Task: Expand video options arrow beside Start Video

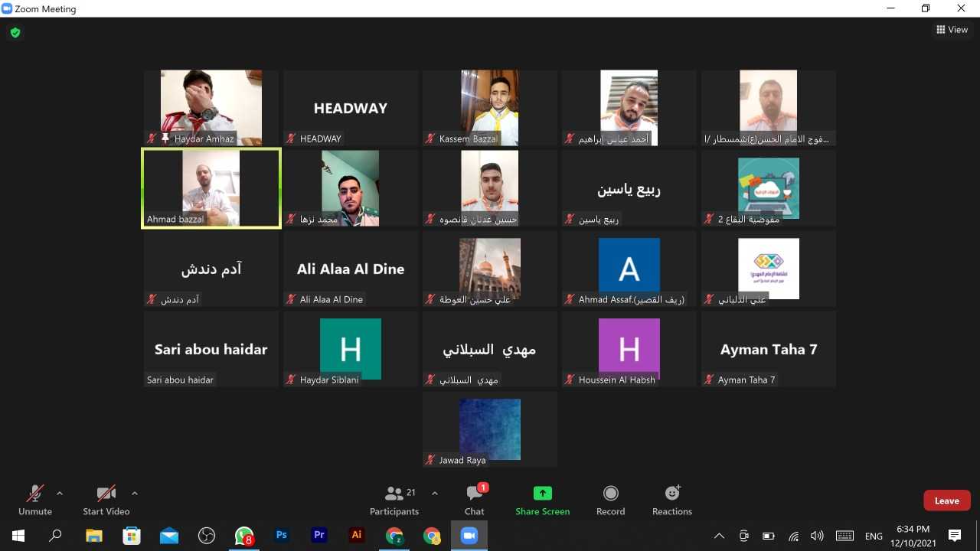Action: point(135,493)
